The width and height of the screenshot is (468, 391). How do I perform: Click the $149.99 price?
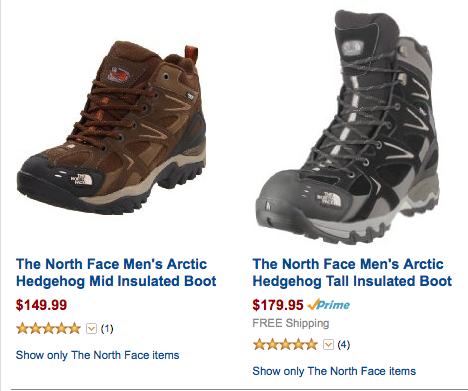click(x=41, y=305)
